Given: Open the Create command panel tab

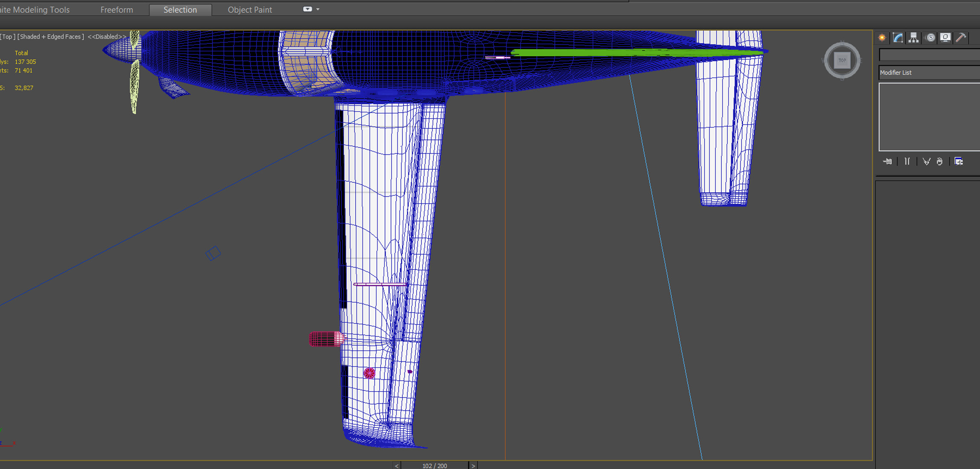Looking at the screenshot, I should [x=882, y=38].
